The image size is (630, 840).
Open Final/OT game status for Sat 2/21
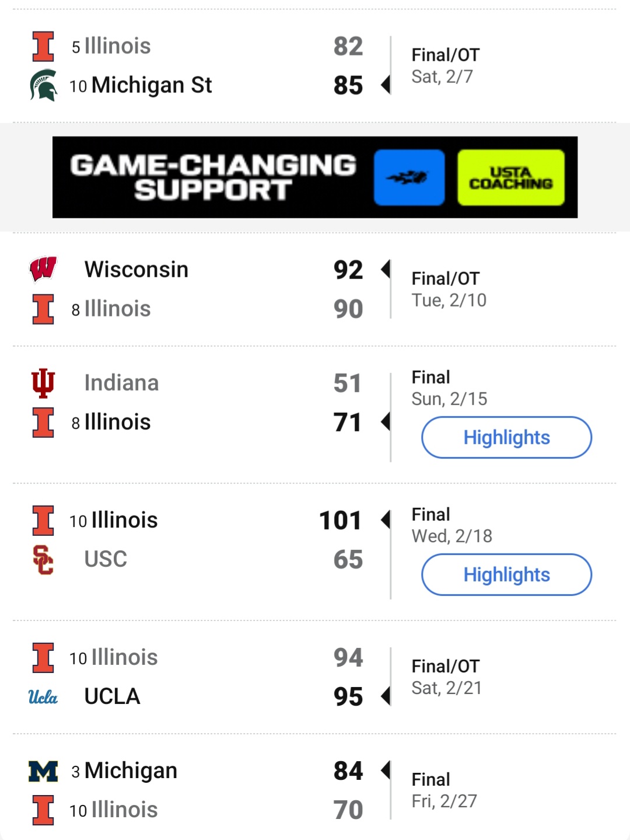pyautogui.click(x=446, y=666)
